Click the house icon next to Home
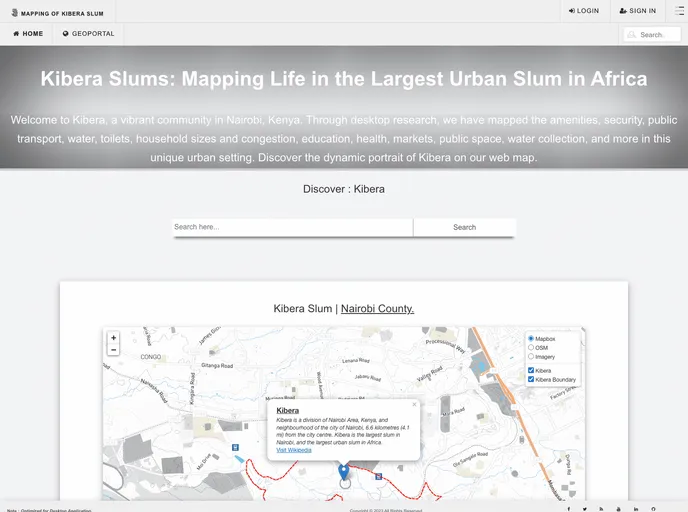The width and height of the screenshot is (688, 512). point(16,34)
